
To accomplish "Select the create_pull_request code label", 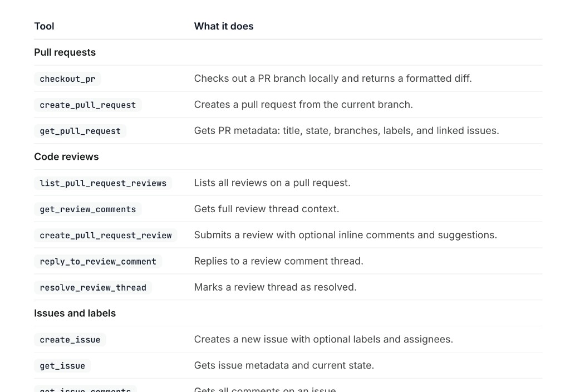I will (x=87, y=105).
